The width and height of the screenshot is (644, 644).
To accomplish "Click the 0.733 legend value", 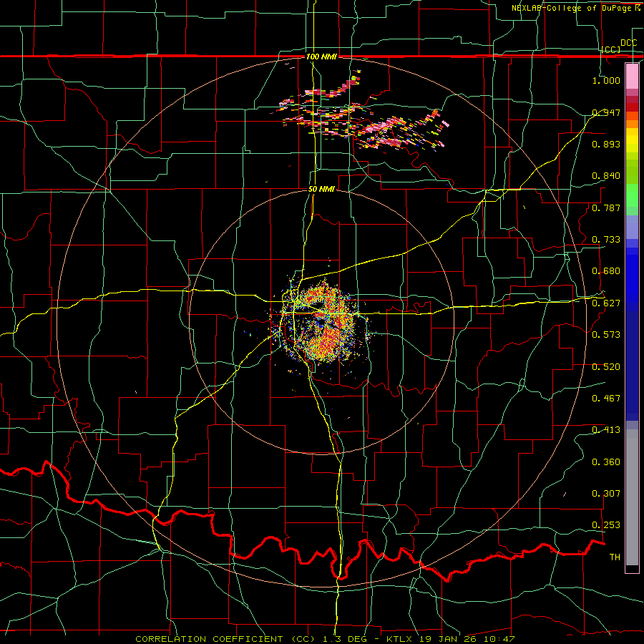I will point(606,240).
